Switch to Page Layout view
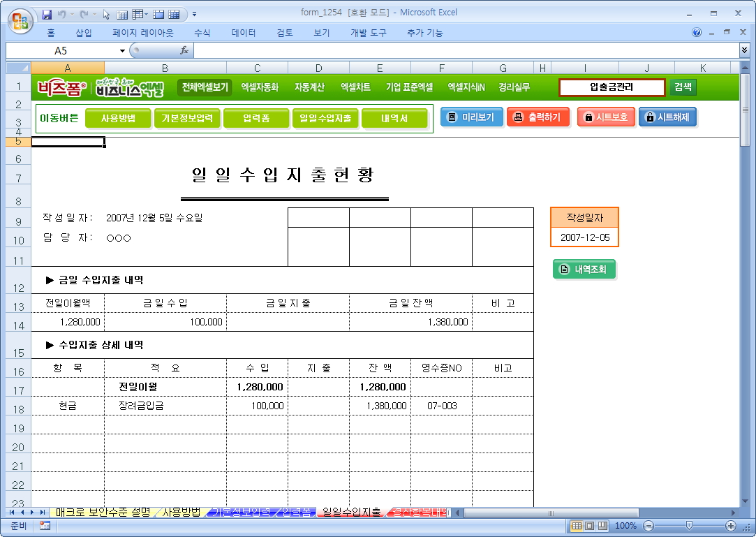Image resolution: width=756 pixels, height=537 pixels. (x=589, y=526)
